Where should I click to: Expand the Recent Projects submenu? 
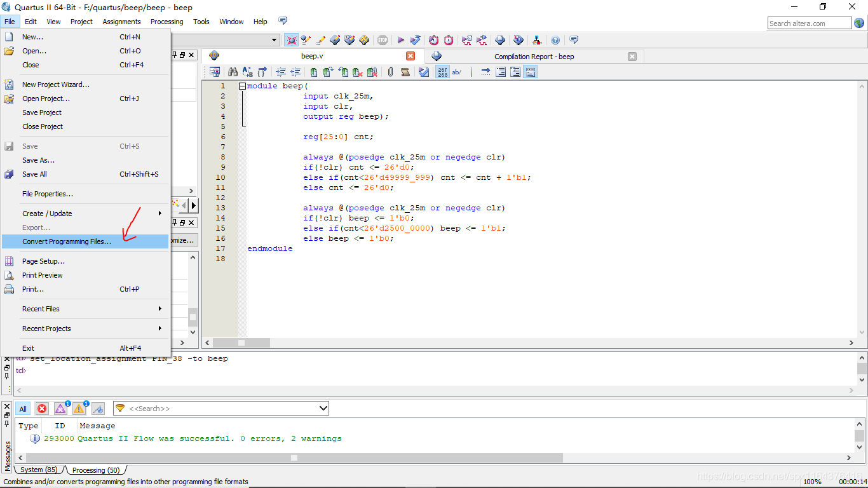pos(160,329)
